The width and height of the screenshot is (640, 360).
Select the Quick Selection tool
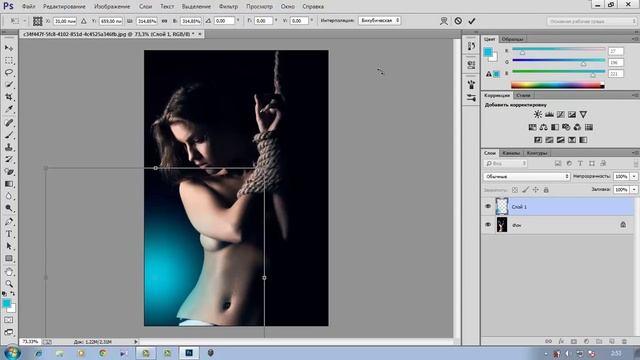pos(9,85)
